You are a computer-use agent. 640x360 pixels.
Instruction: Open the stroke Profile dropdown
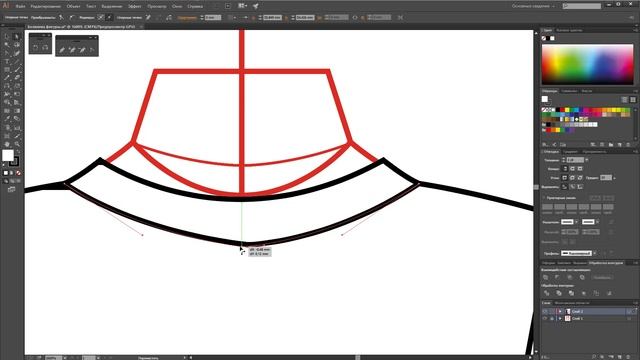click(x=594, y=253)
